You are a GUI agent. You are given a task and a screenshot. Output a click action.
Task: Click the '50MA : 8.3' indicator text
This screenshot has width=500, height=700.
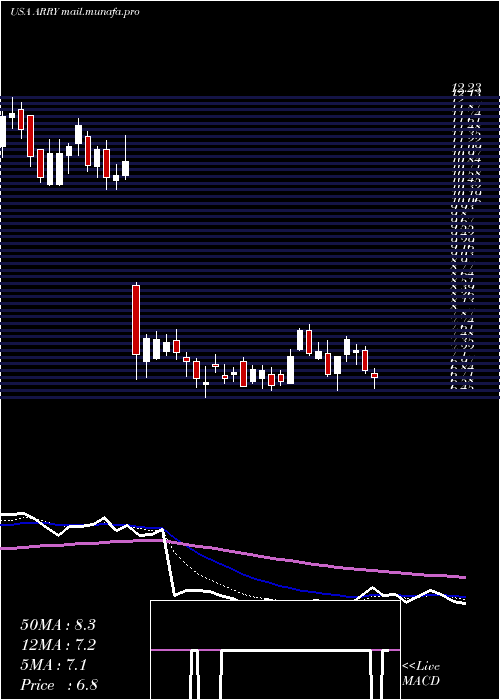click(58, 625)
